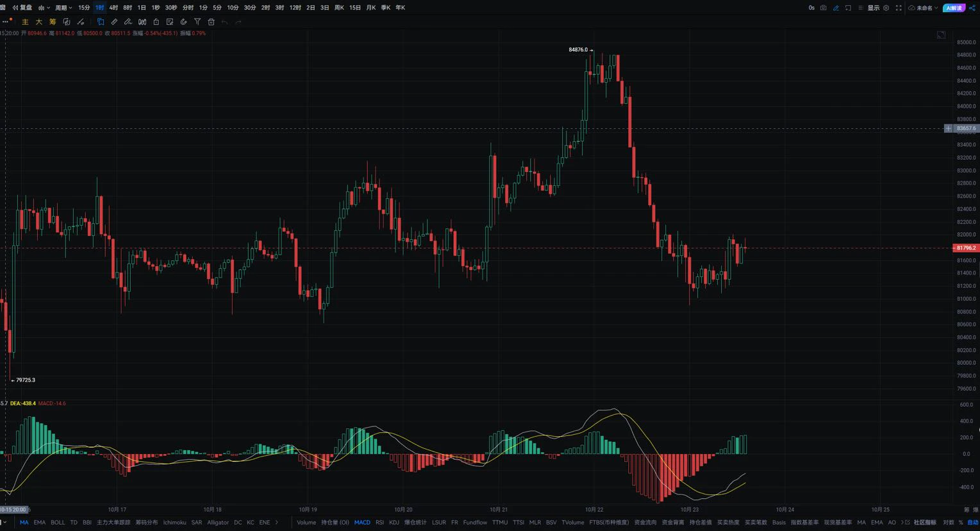Click the Ichimoku indicator button
980x531 pixels.
click(x=174, y=523)
